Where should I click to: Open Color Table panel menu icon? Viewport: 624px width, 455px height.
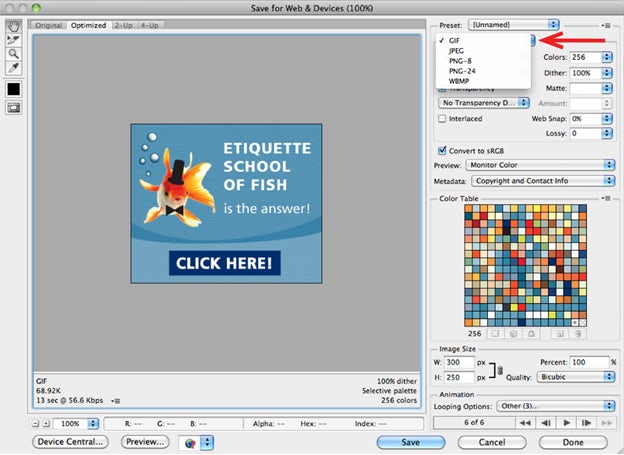pos(607,199)
